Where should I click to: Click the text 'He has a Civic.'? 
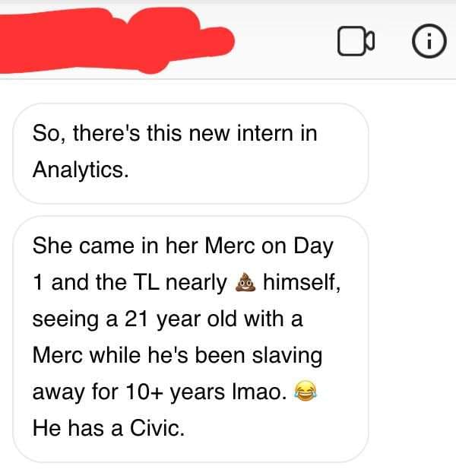coord(109,428)
